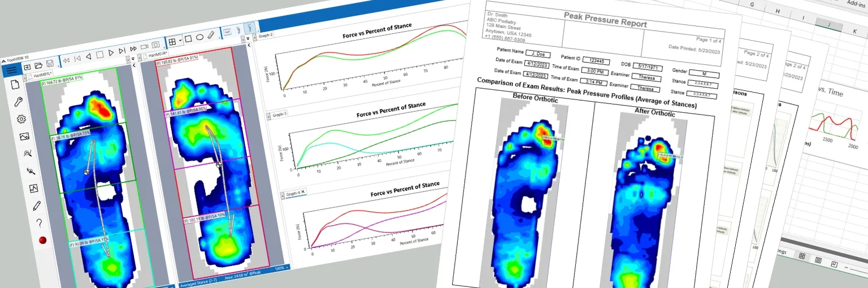Screen dimensions: 868x288
Task: Click the rewind double-arrow playback button
Action: 66,60
